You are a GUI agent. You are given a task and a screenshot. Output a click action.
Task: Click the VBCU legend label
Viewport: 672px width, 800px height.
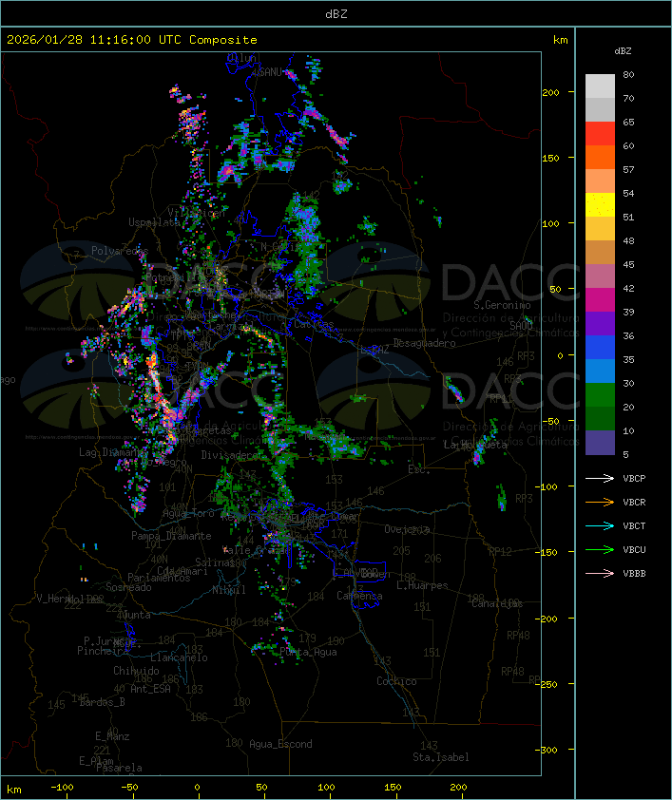pos(634,550)
